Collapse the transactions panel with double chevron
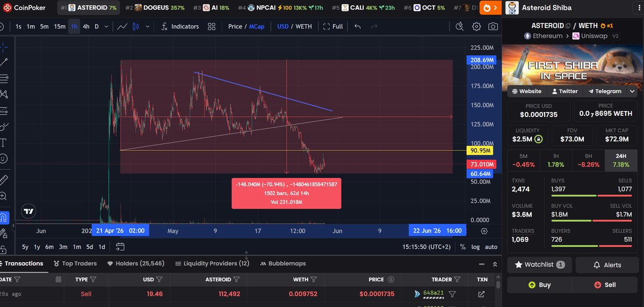Viewport: 644px width, 307px height. [495, 264]
